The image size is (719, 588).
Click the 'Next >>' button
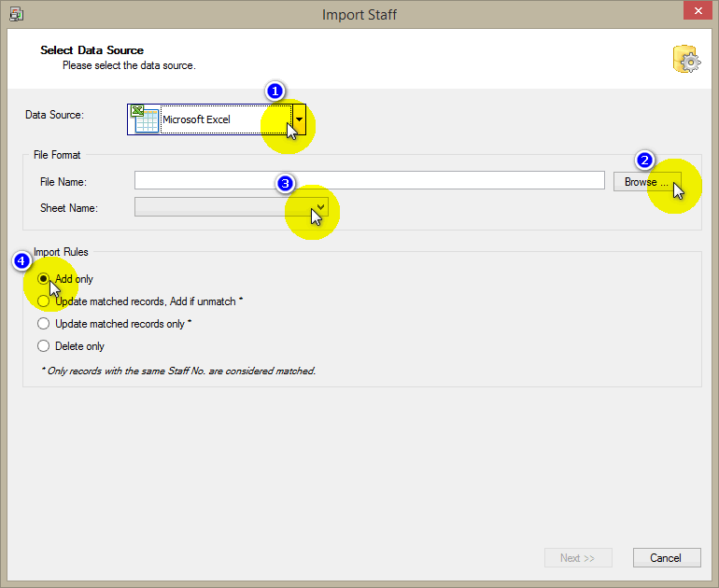click(577, 558)
